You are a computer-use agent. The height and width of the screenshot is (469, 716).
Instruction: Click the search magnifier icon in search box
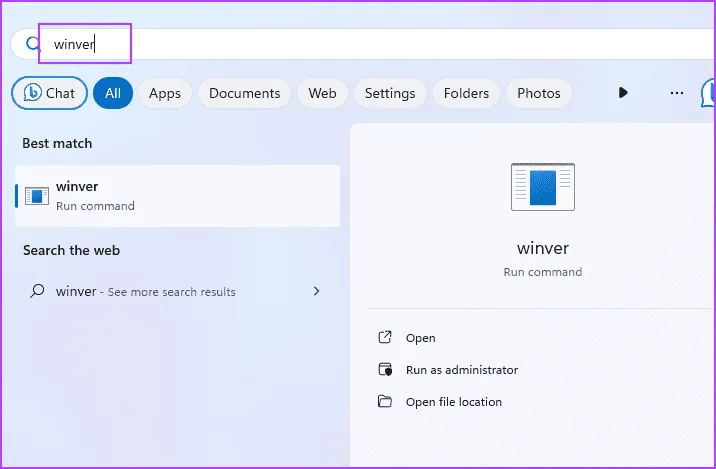point(33,44)
